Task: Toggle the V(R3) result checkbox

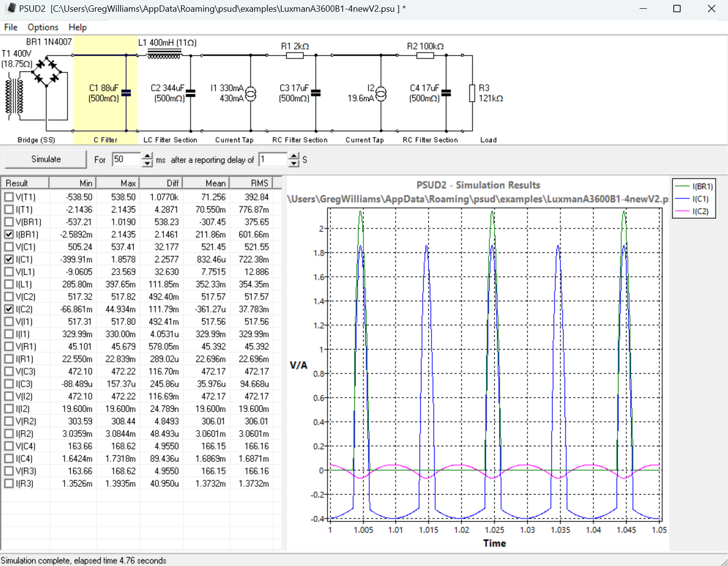Action: [x=9, y=471]
